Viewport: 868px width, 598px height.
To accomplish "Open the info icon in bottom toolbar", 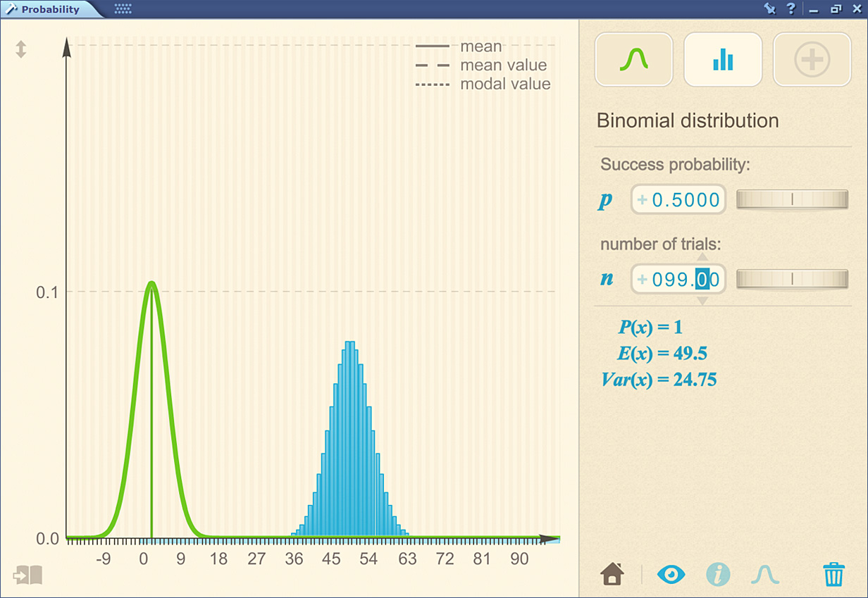I will pos(718,574).
